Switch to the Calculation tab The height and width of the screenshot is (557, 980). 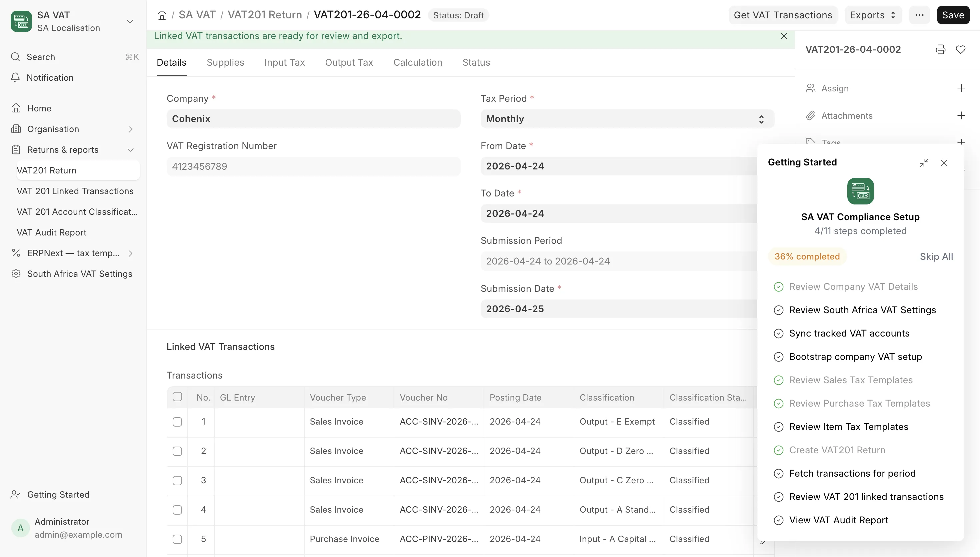pos(418,63)
